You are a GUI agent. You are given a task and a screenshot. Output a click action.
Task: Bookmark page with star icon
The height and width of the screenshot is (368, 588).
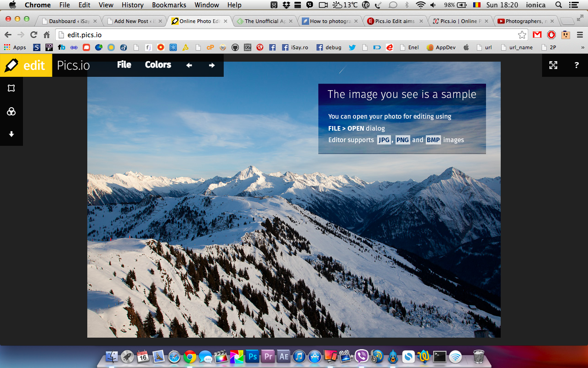pos(522,35)
